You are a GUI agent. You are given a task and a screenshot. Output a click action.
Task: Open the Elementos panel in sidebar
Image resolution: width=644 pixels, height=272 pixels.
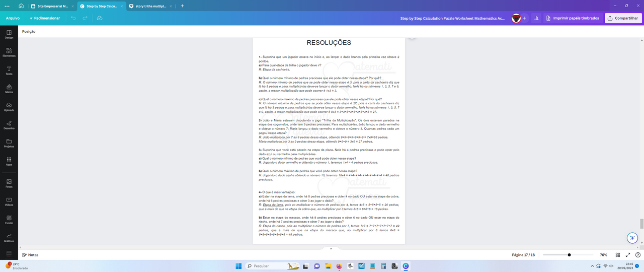point(9,52)
